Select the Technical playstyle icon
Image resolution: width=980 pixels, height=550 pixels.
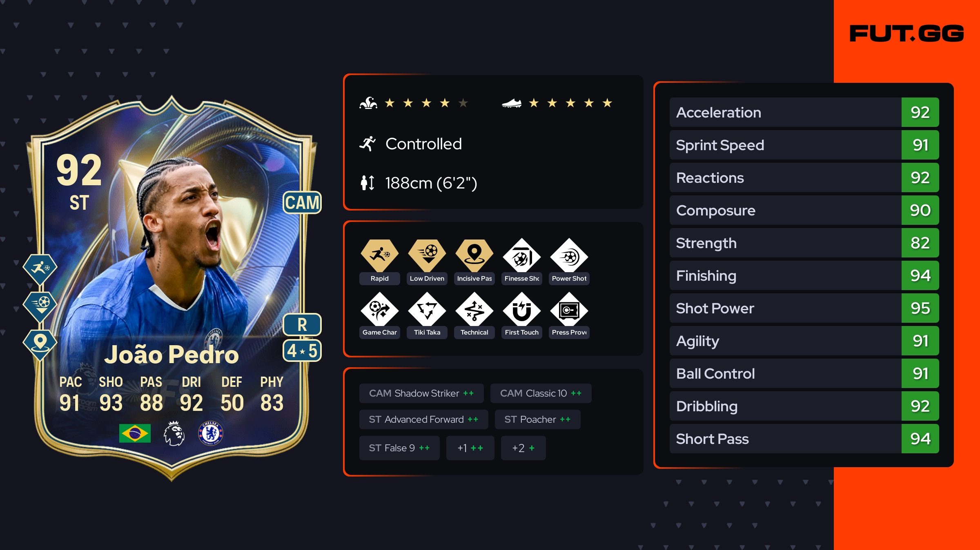pos(474,310)
